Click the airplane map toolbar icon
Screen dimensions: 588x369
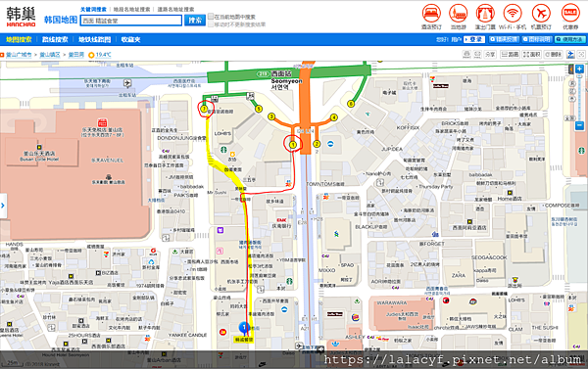pos(570,54)
